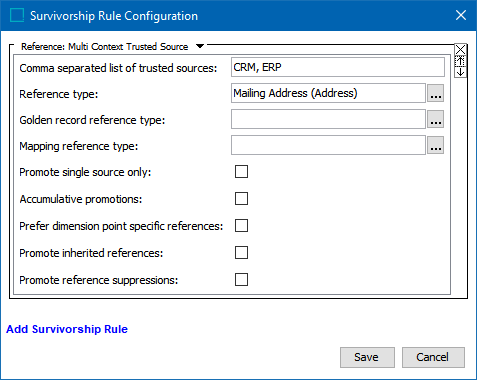Close the Survivorship Rule Configuration dialog

point(461,15)
